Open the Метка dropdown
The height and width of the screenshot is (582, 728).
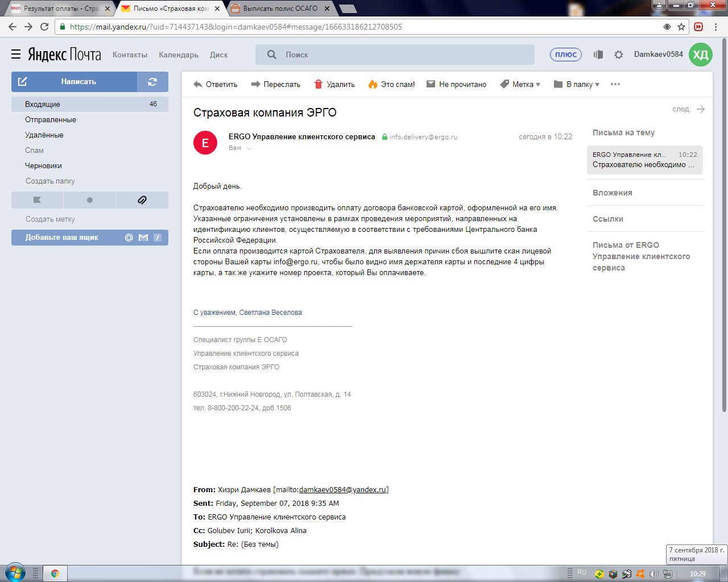(x=520, y=84)
